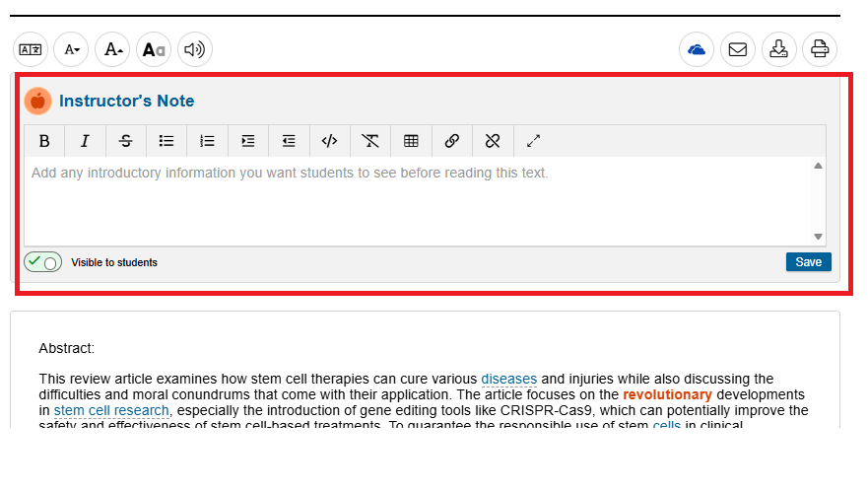Toggle Visible to students switch

point(43,262)
